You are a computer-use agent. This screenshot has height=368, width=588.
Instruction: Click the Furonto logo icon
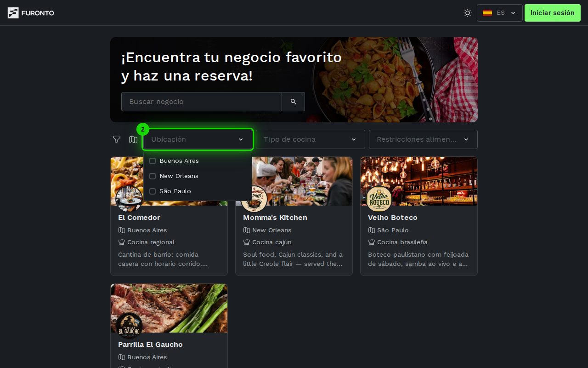click(13, 13)
